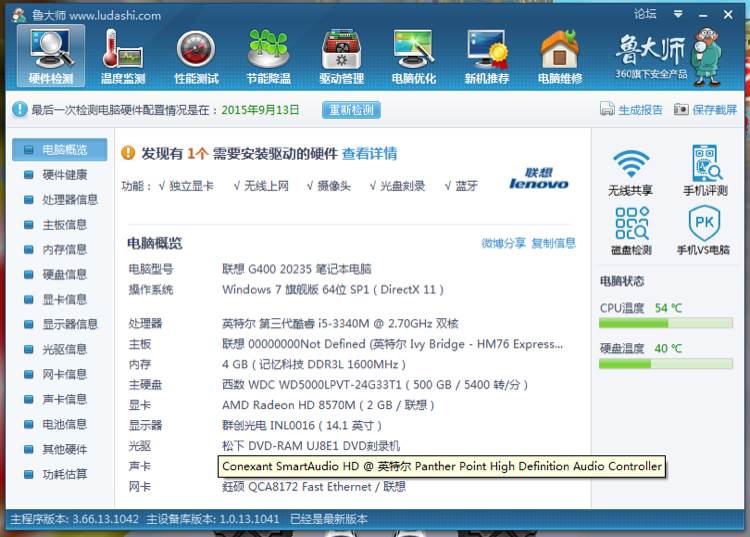Viewport: 750px width, 537px height.
Task: Click the 联想 G400 20235 model text
Action: 297,269
